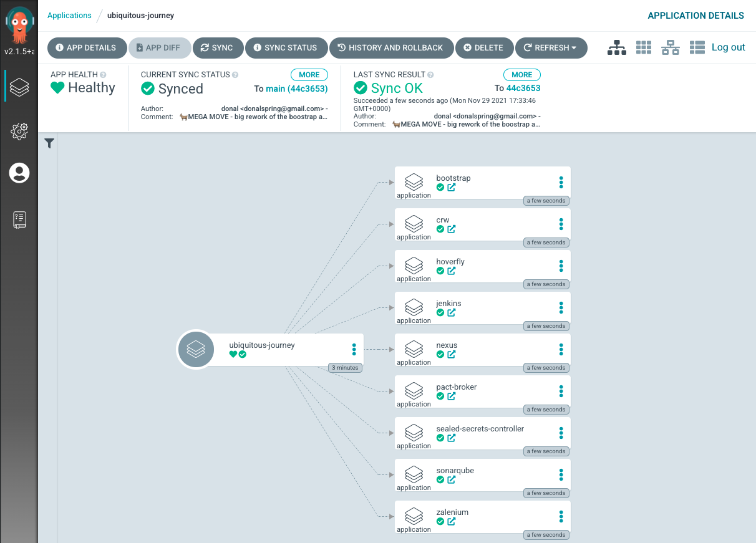Click the Argo CD octopus logo

point(19,26)
